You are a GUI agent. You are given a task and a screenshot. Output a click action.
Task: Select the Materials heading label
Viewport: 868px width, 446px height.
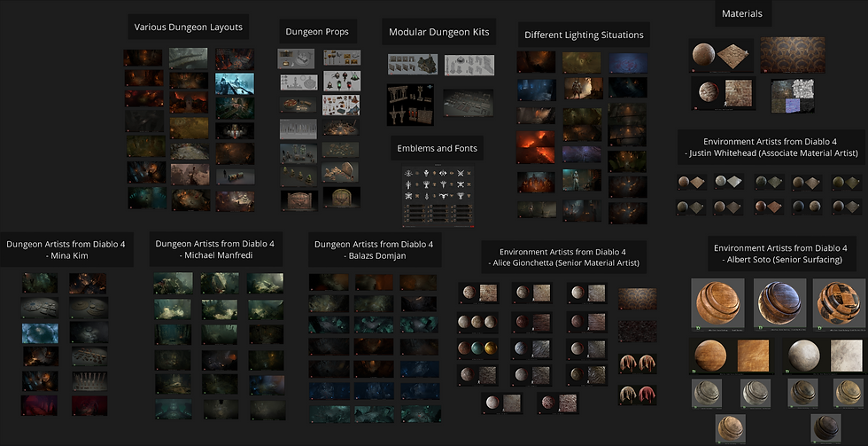[742, 13]
